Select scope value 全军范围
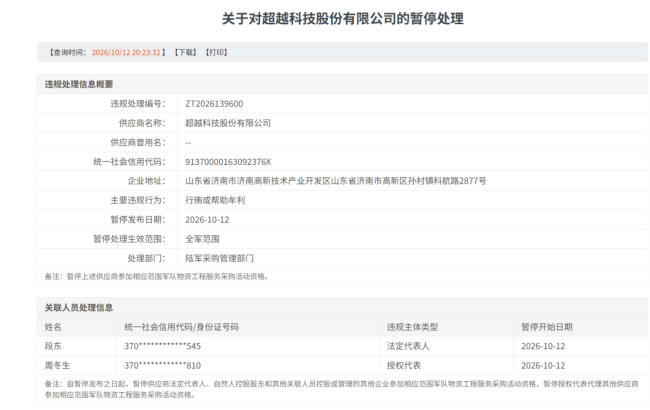 coord(202,239)
